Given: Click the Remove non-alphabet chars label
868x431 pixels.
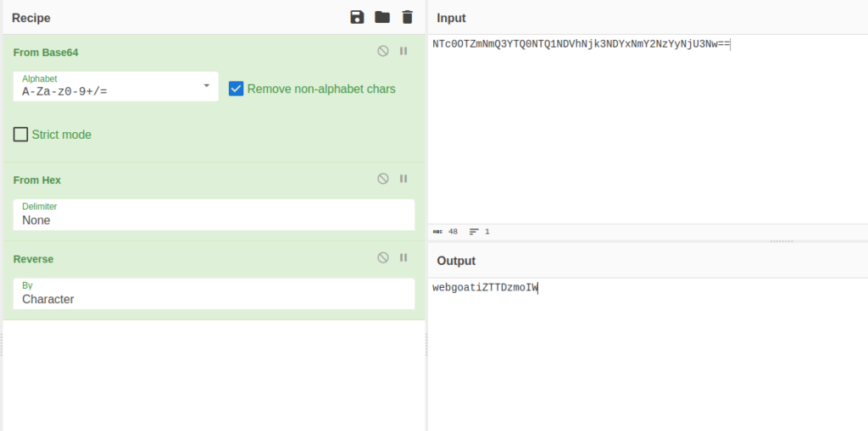Looking at the screenshot, I should [x=321, y=89].
